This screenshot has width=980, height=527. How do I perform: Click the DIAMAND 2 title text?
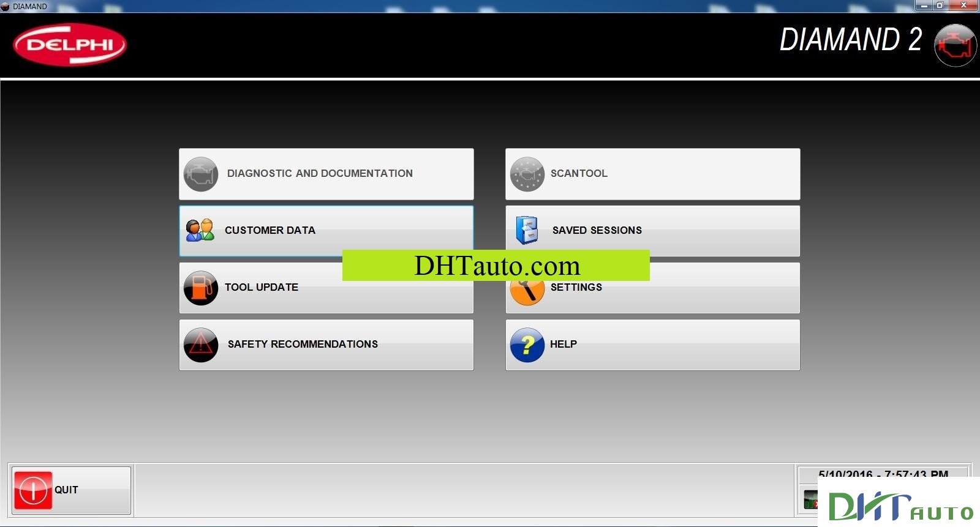pos(850,40)
